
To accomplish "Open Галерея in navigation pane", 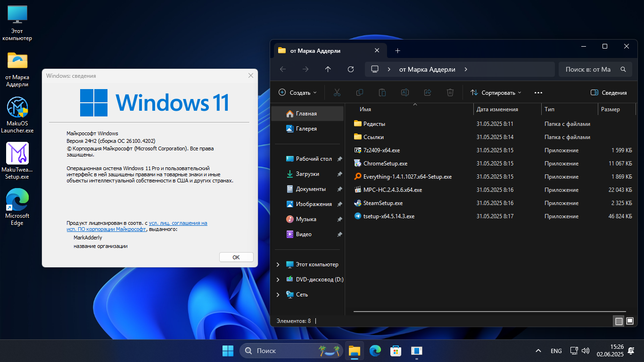I will click(307, 129).
